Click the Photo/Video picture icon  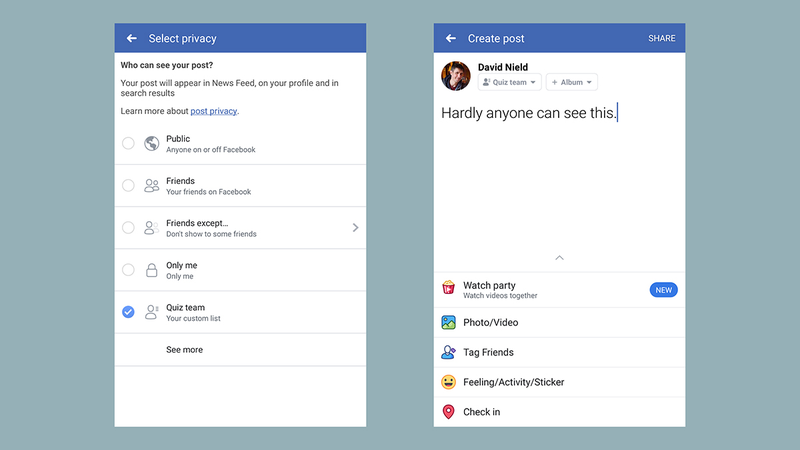448,322
